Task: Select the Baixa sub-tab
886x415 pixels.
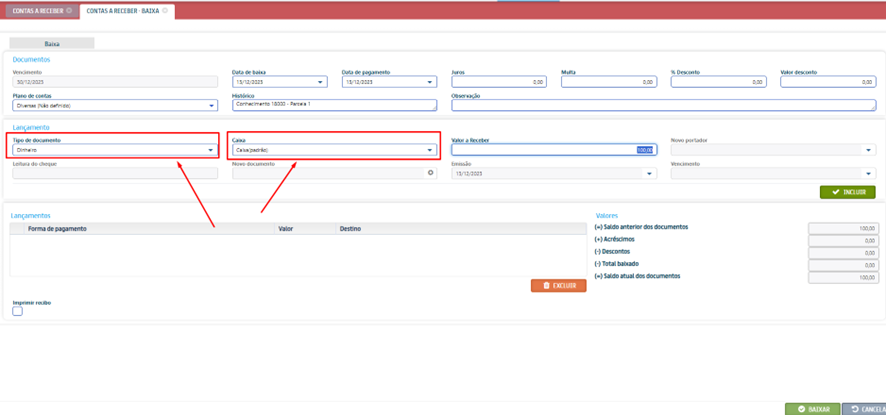Action: (52, 44)
